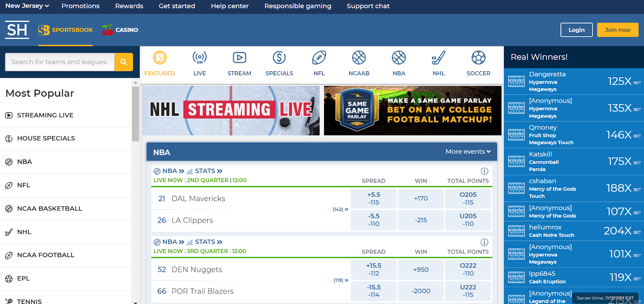The height and width of the screenshot is (304, 644).
Task: Expand the New Jersey state dropdown
Action: tap(27, 6)
